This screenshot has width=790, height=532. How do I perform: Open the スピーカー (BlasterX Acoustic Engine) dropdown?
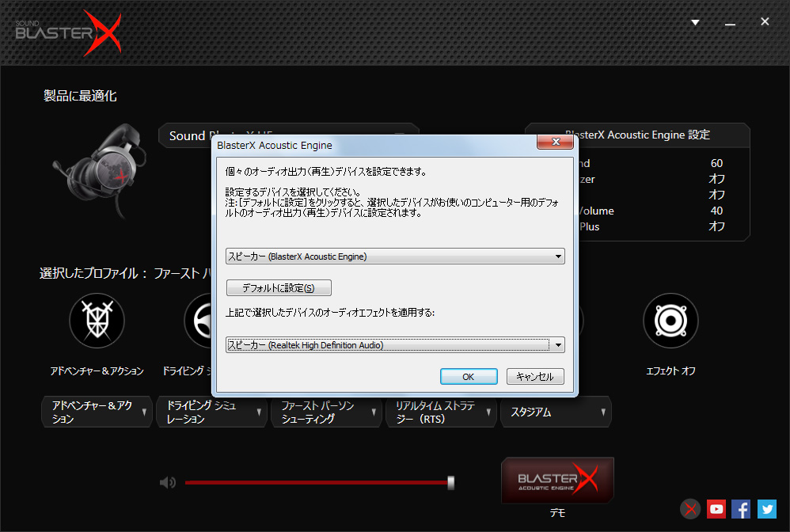pyautogui.click(x=395, y=256)
